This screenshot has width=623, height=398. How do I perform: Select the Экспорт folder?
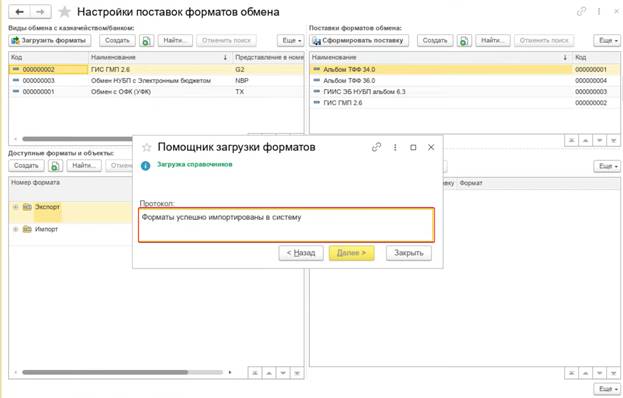(x=41, y=207)
